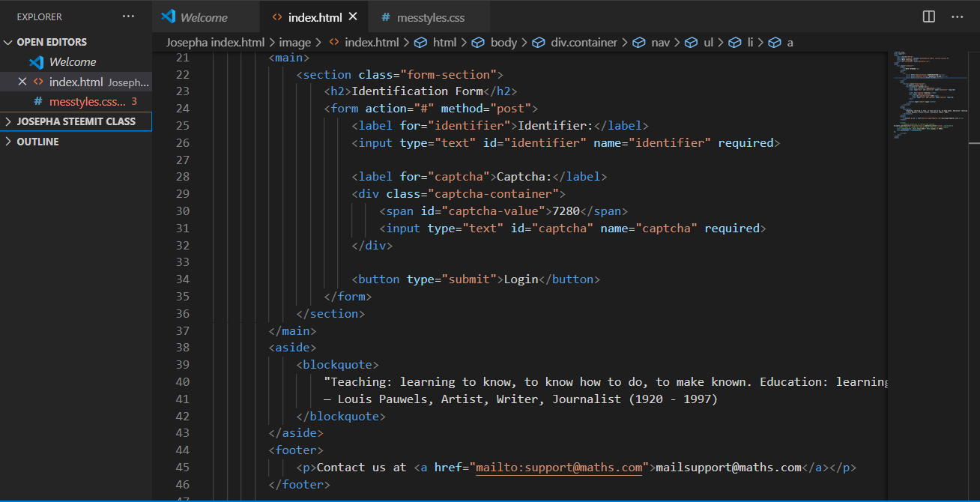Switch to the Welcome tab
Viewport: 980px width, 502px height.
(x=206, y=16)
